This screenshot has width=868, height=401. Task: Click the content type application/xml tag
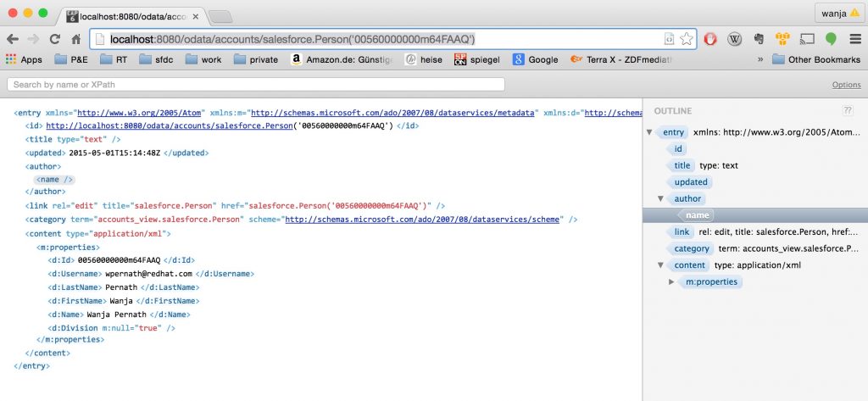(98, 234)
